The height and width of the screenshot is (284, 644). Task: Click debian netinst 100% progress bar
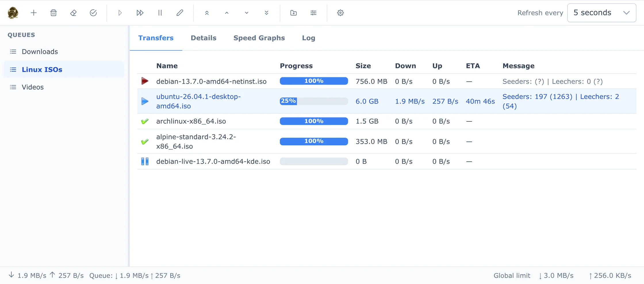tap(314, 81)
